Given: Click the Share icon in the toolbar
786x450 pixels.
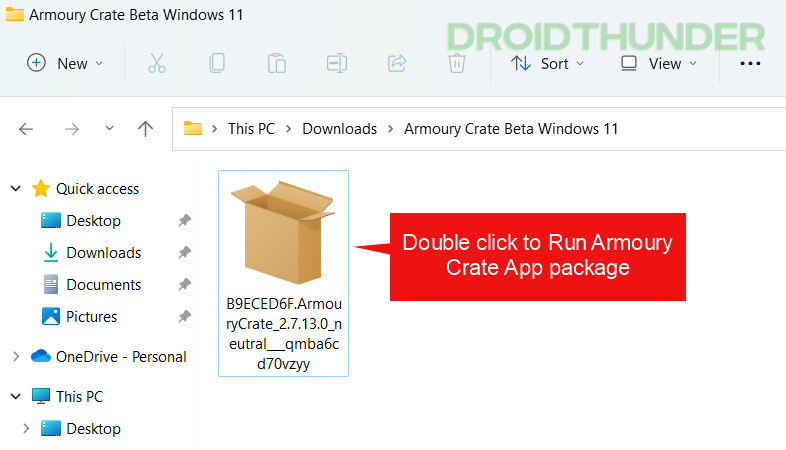Looking at the screenshot, I should 397,64.
